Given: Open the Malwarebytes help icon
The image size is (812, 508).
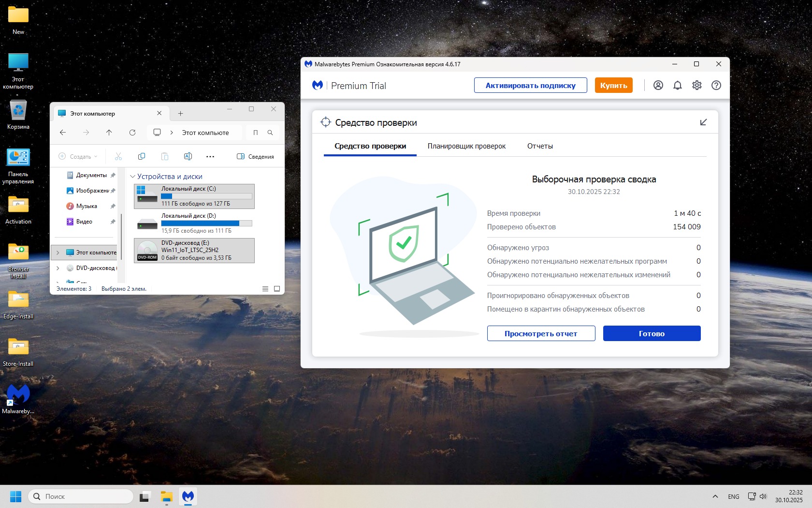Looking at the screenshot, I should tap(716, 85).
